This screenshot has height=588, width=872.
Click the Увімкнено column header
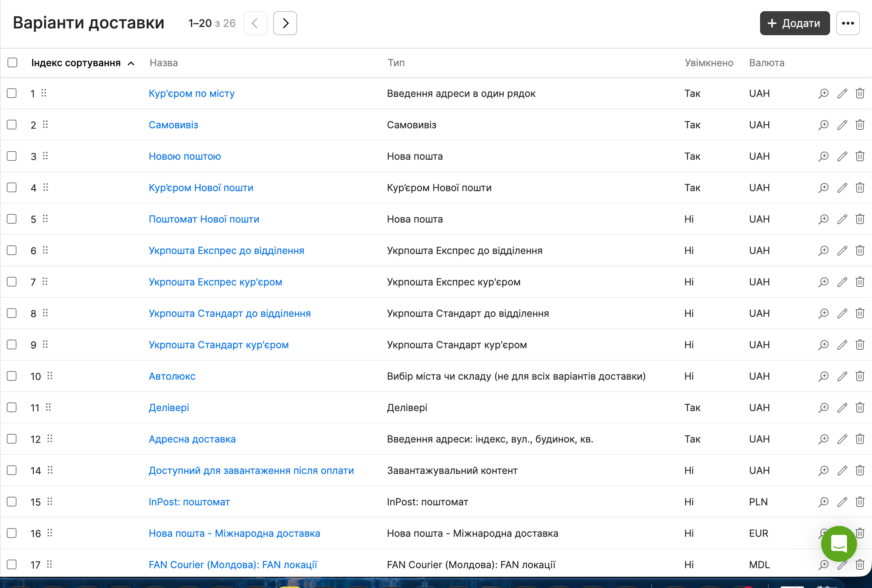709,63
